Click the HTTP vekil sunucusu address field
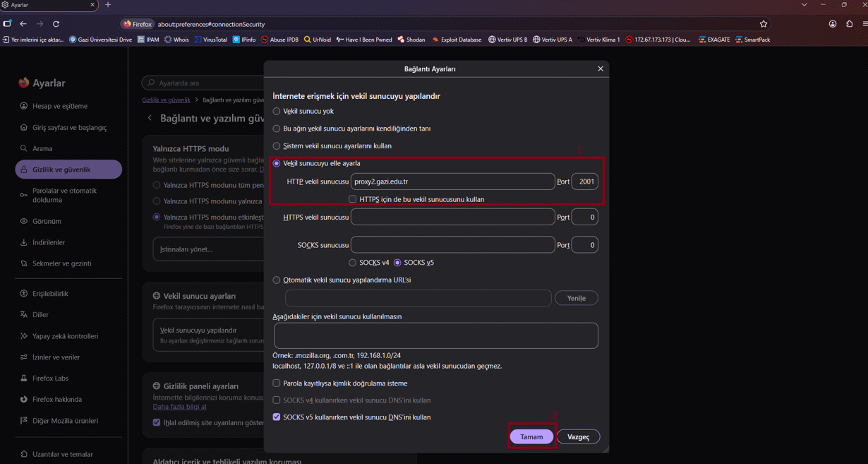This screenshot has height=464, width=868. pos(452,182)
